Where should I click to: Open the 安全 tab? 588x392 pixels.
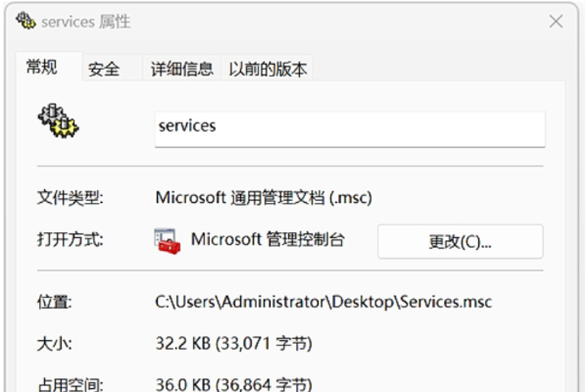coord(104,70)
